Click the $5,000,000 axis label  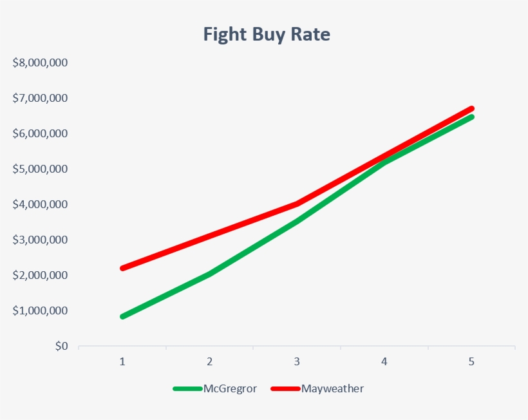pos(40,169)
